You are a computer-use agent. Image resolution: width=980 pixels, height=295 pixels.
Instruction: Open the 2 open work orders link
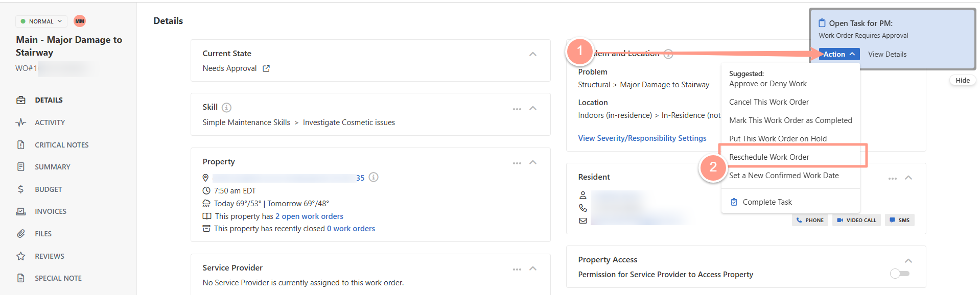[x=309, y=216]
